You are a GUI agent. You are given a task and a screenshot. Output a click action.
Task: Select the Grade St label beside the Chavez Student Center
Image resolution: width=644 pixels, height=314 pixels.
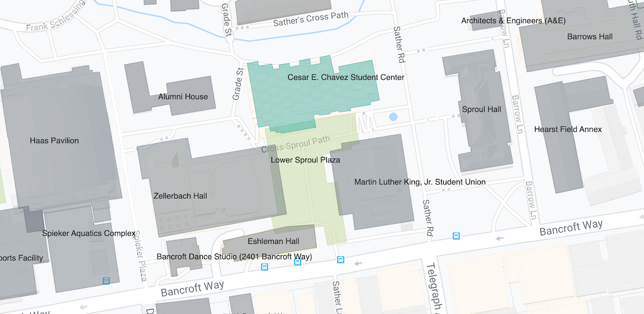pyautogui.click(x=238, y=84)
